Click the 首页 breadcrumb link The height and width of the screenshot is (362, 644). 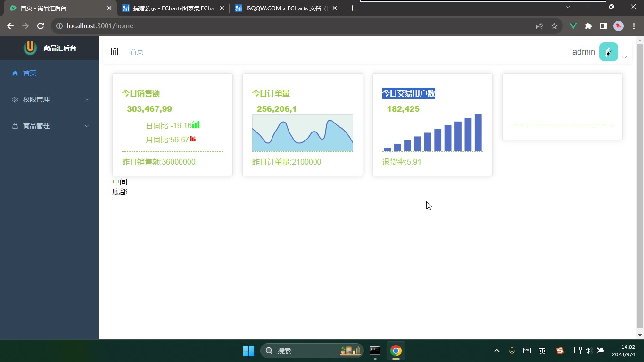(x=137, y=52)
